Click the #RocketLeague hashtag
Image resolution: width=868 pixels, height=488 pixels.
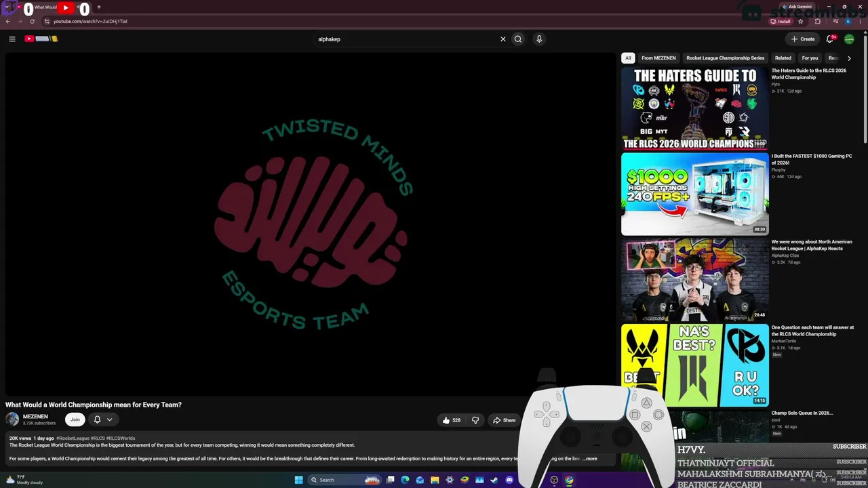(x=73, y=439)
